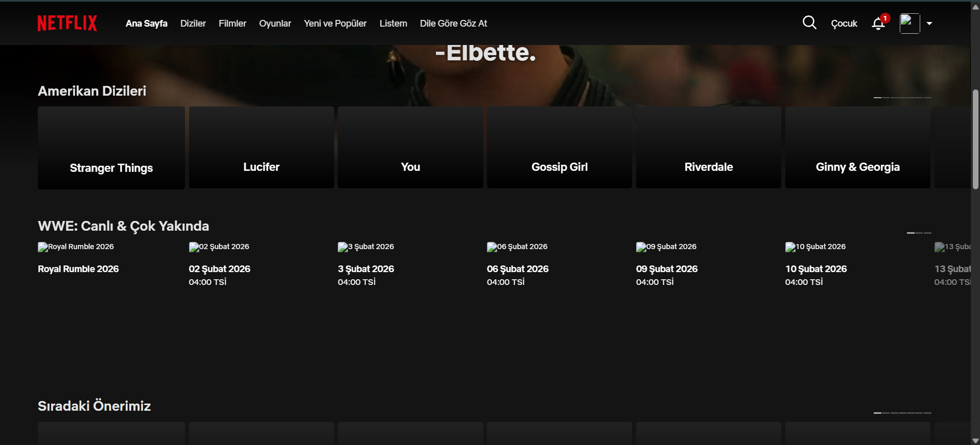
Task: Open the Oyunlar menu item
Action: pyautogui.click(x=275, y=24)
